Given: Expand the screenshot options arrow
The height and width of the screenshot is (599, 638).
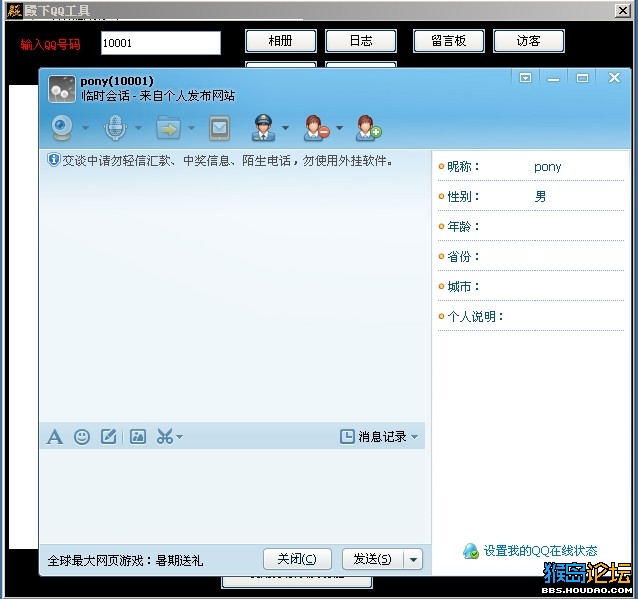Looking at the screenshot, I should click(179, 437).
